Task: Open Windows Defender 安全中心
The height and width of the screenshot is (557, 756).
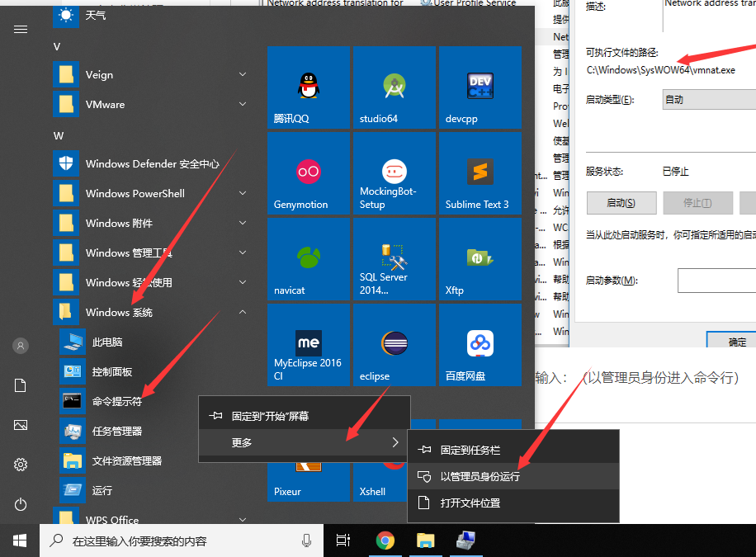Action: 154,164
